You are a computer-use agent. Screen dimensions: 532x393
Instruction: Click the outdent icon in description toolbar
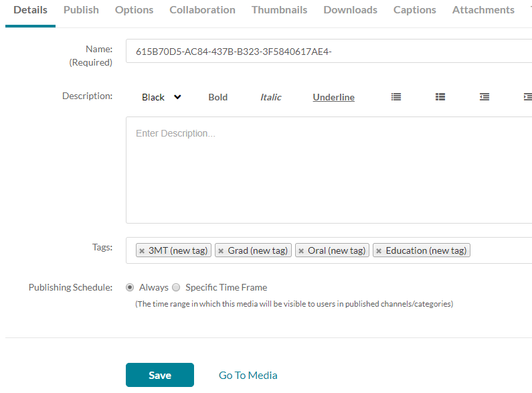[x=484, y=97]
